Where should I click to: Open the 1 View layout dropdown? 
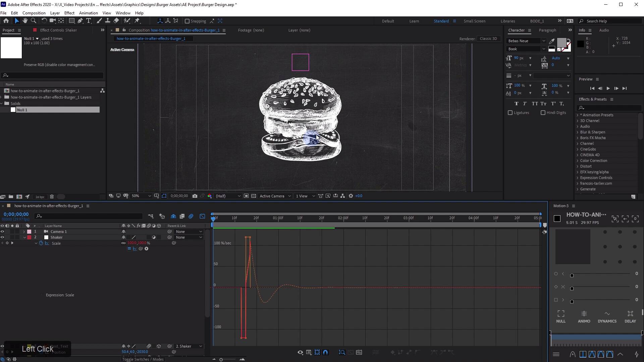pyautogui.click(x=305, y=196)
